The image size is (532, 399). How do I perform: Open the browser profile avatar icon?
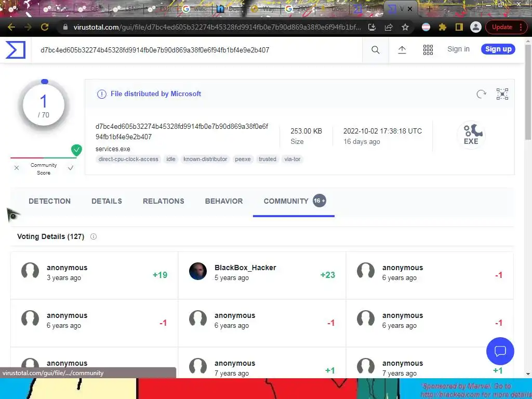(x=476, y=27)
